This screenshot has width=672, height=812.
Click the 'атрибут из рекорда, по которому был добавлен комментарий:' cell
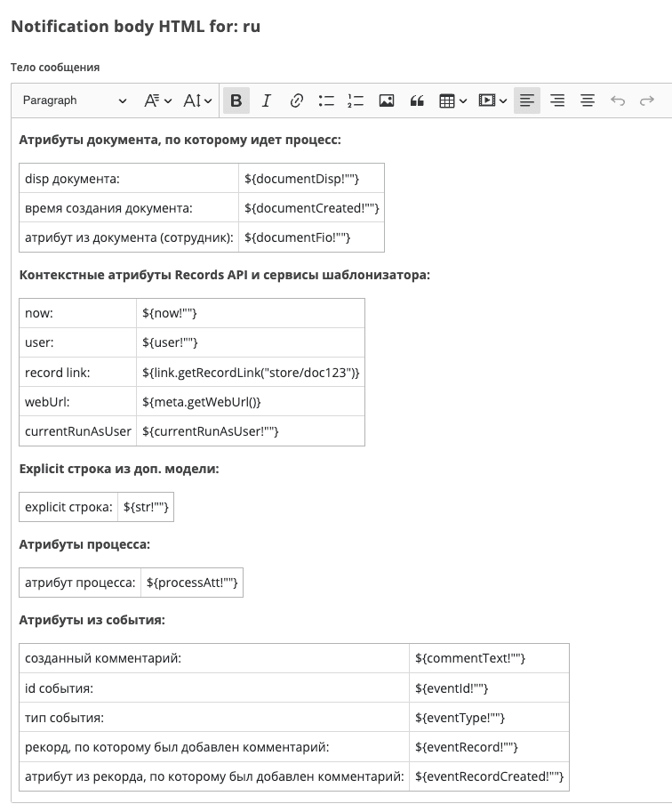click(214, 776)
